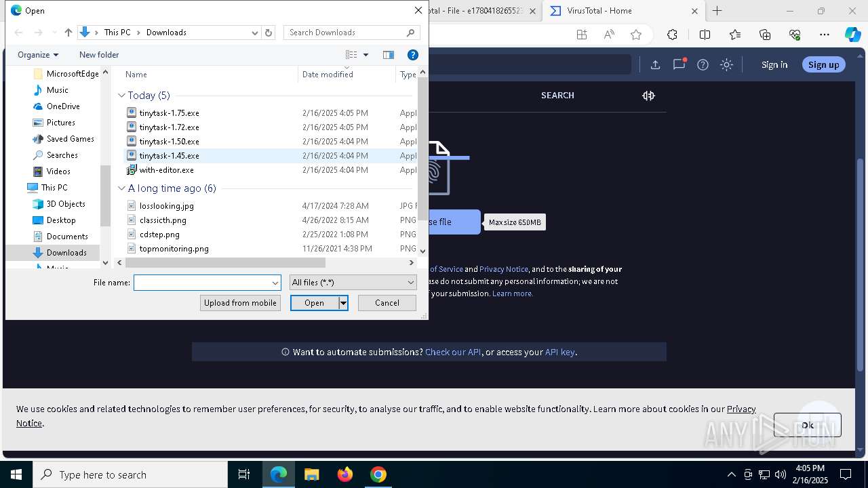Click the File name input field
The height and width of the screenshot is (488, 868).
click(x=202, y=283)
